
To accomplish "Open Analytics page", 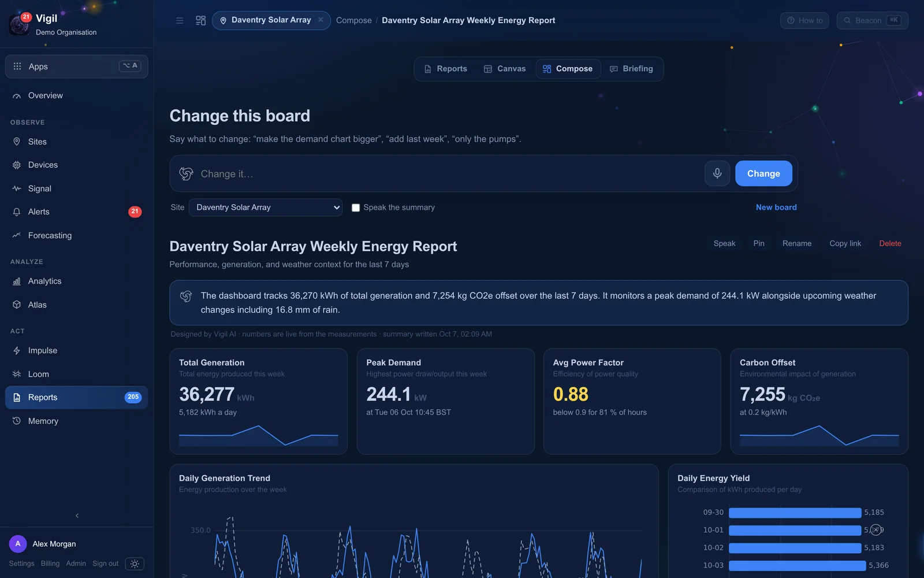I will [76, 281].
